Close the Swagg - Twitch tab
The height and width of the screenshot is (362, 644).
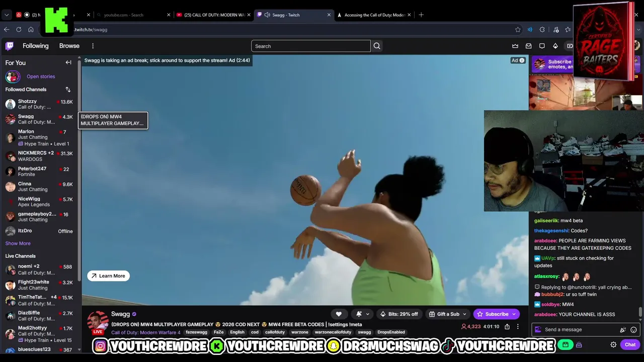point(329,15)
